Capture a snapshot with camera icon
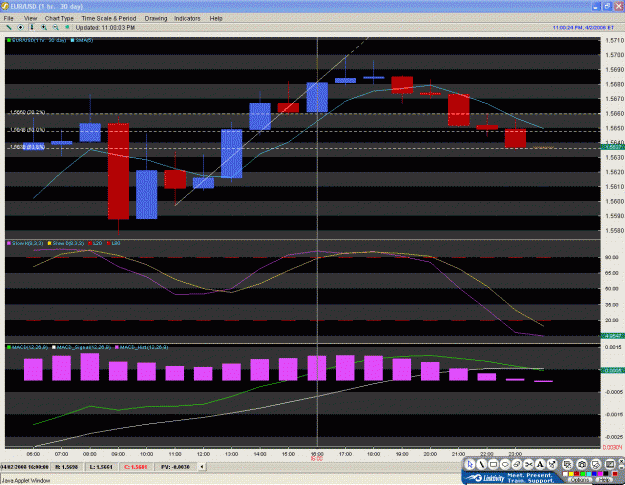The height and width of the screenshot is (485, 625). click(582, 464)
